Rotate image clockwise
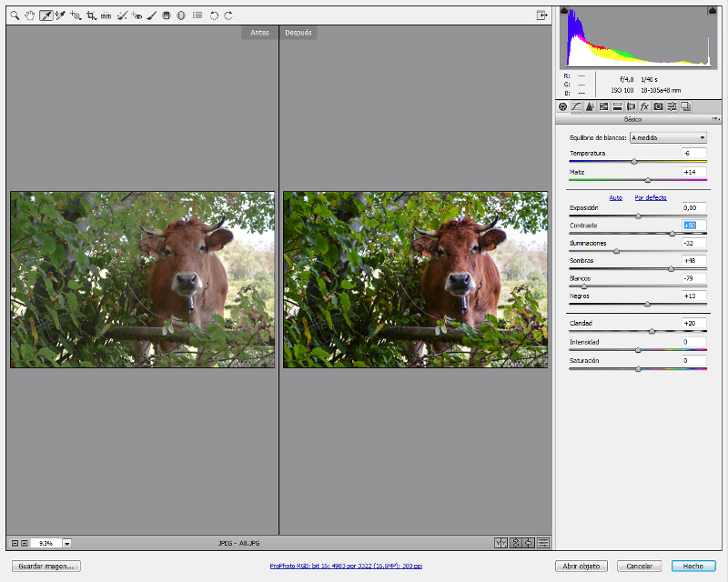728x582 pixels. tap(228, 15)
